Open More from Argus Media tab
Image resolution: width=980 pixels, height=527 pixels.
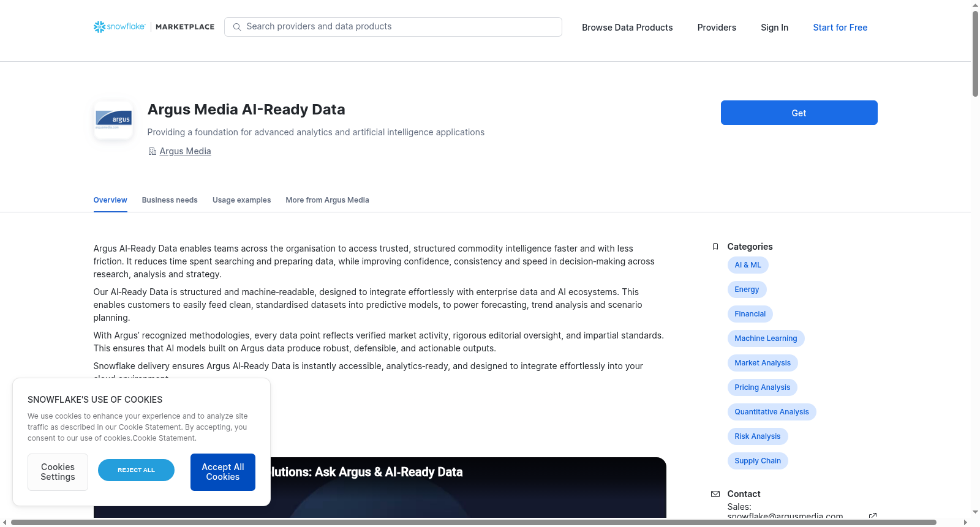click(x=327, y=200)
